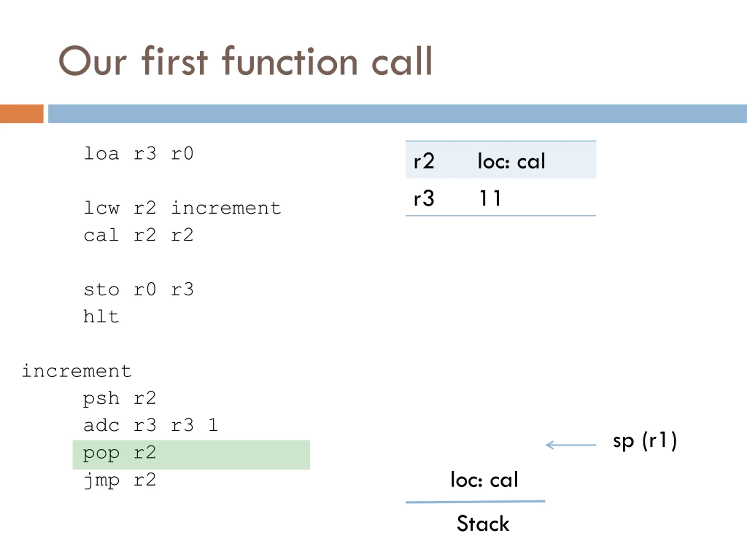
Task: Click the 'sto r0 r3' instruction
Action: click(139, 289)
